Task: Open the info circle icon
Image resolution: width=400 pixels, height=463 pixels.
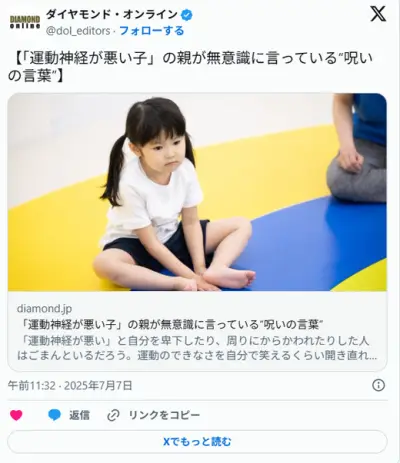Action: tap(378, 385)
